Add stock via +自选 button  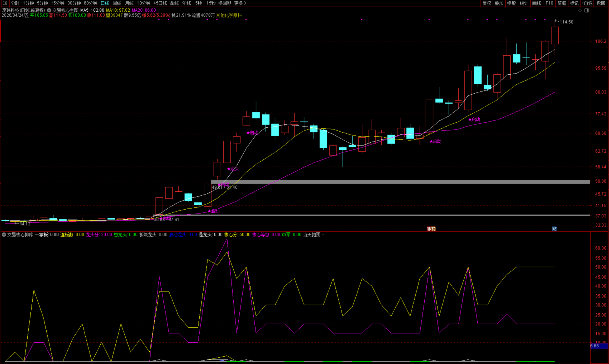pos(587,3)
